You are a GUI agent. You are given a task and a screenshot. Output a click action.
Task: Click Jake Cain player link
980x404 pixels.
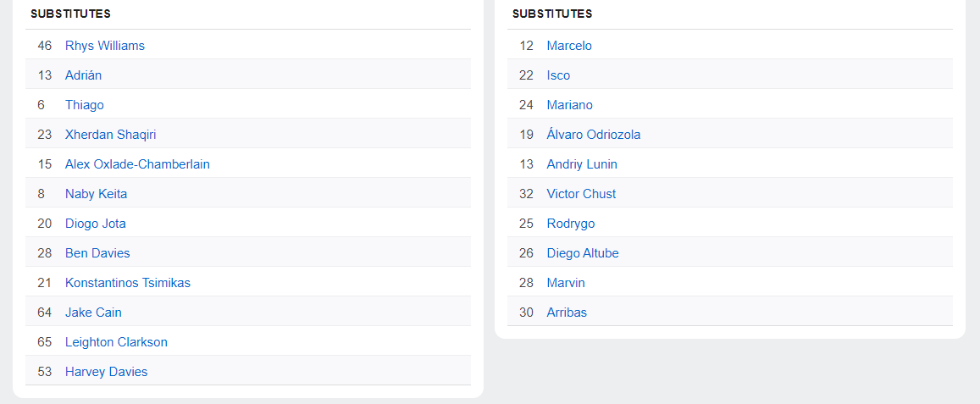tap(93, 313)
